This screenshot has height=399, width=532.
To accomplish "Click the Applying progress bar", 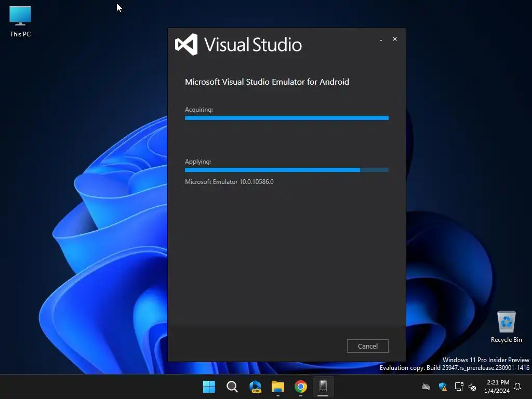I will (x=287, y=170).
